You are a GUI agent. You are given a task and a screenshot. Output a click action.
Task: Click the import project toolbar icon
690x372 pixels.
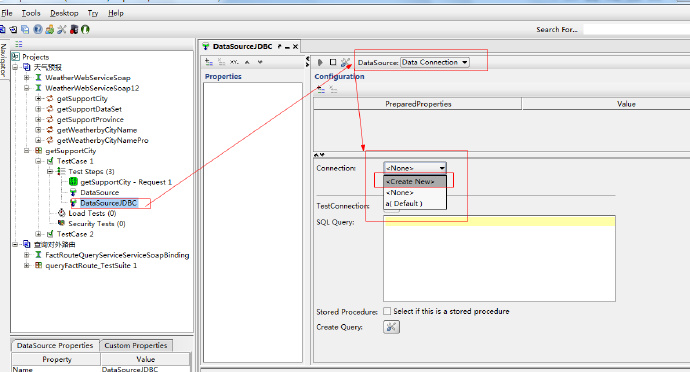14,29
